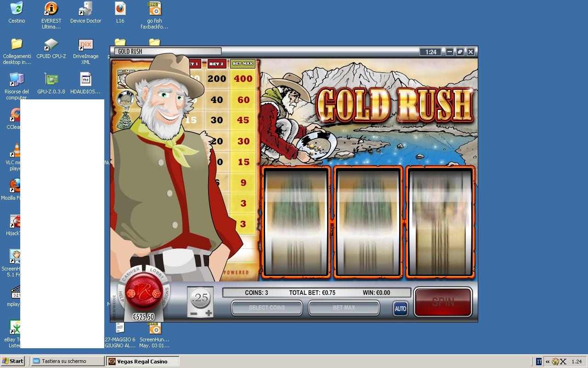Open the 27-MAGGIO 6 GIUGNO document
588x368 pixels.
point(120,335)
